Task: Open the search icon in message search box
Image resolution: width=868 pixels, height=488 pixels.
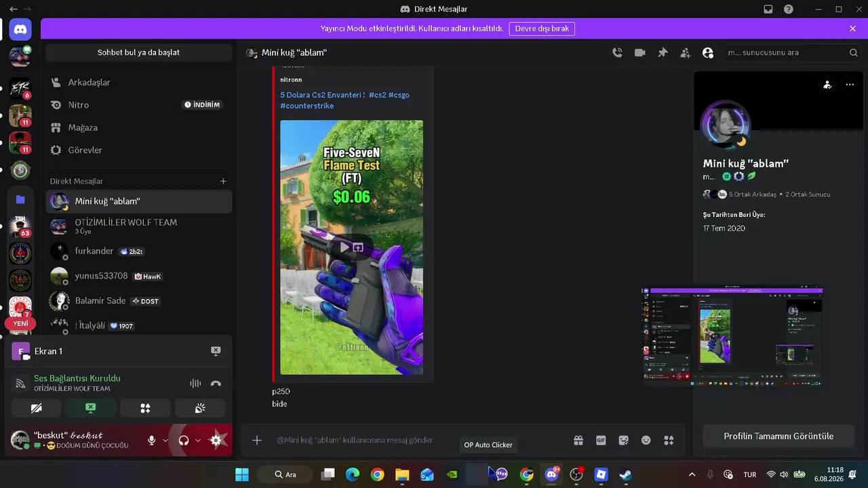Action: [854, 53]
